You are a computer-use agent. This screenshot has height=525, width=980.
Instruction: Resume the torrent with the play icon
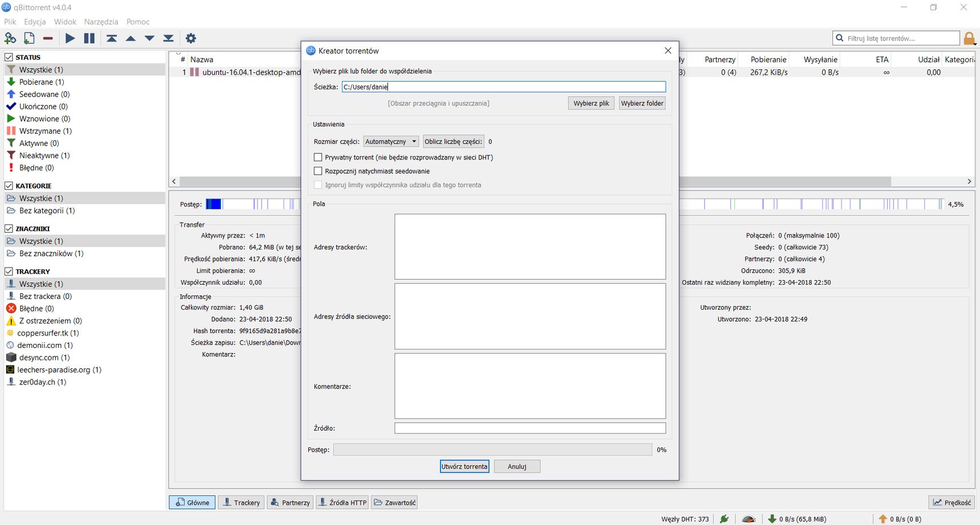(70, 38)
